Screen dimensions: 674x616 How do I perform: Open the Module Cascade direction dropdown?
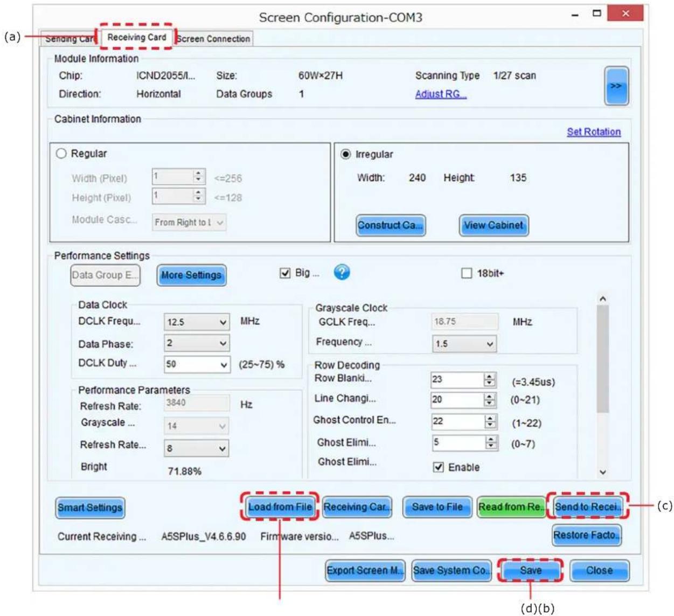[x=189, y=222]
